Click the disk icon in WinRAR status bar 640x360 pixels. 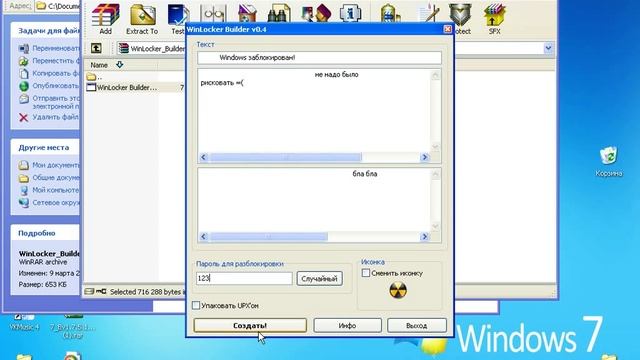[89, 291]
